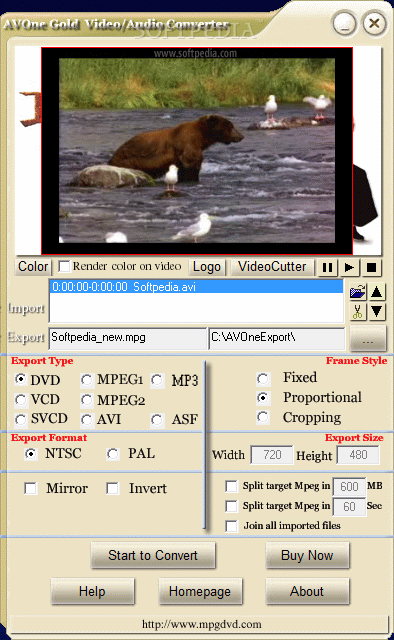The image size is (394, 640).
Task: Tick Split target Mpeg in Sec
Action: (x=232, y=506)
